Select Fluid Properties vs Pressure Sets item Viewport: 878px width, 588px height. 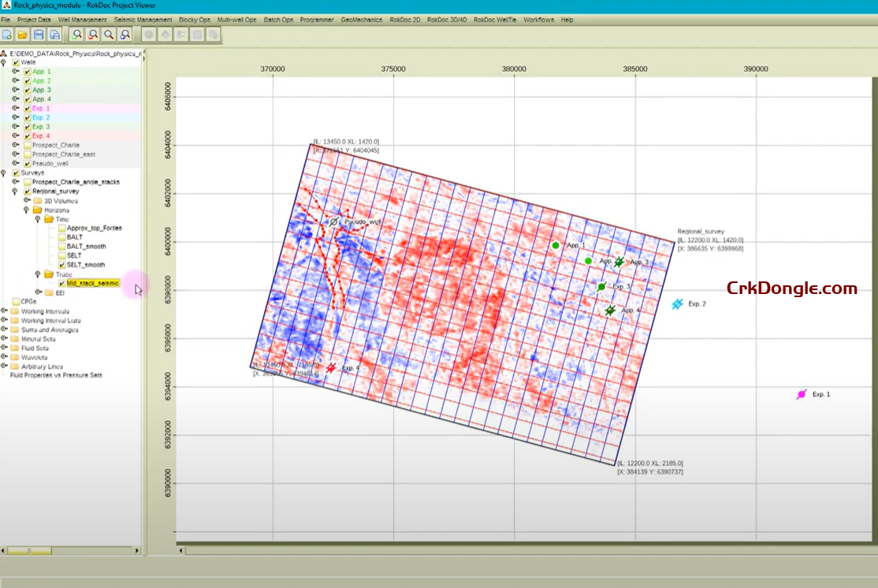pos(56,375)
